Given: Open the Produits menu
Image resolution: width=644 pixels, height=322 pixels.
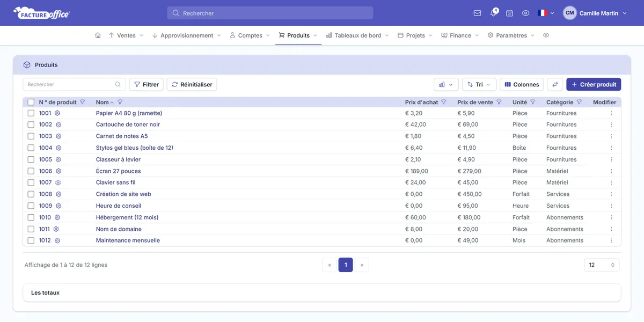Looking at the screenshot, I should tap(298, 35).
